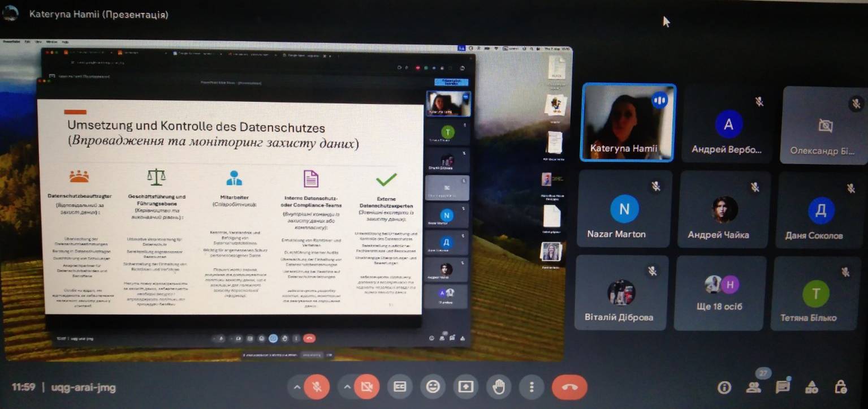Select Kateryna Hamii video tile

(628, 122)
